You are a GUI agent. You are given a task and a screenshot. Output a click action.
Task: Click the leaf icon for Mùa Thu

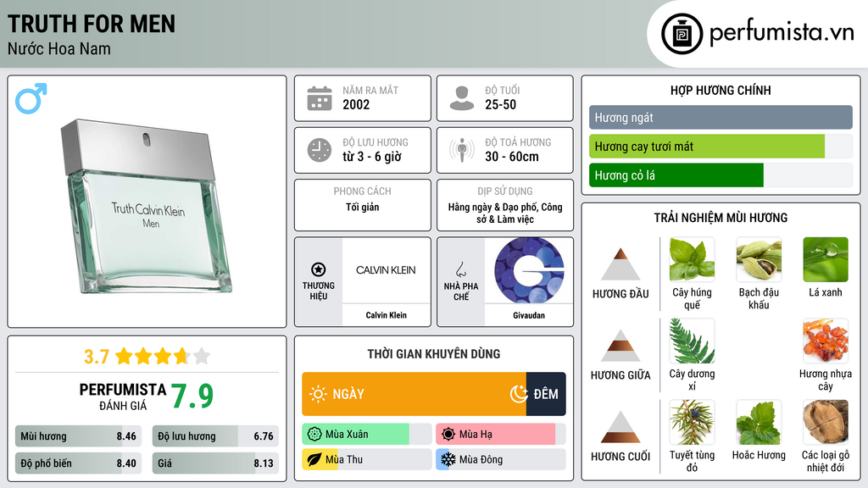(314, 459)
